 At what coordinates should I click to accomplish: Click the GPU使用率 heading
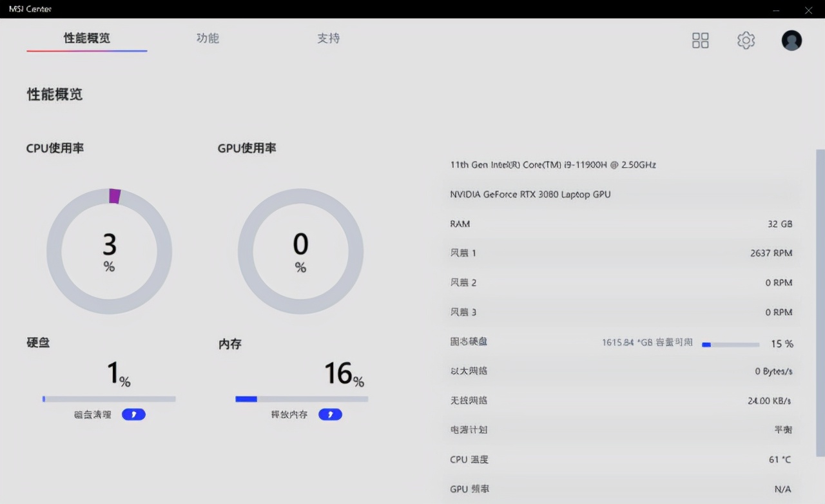coord(247,148)
